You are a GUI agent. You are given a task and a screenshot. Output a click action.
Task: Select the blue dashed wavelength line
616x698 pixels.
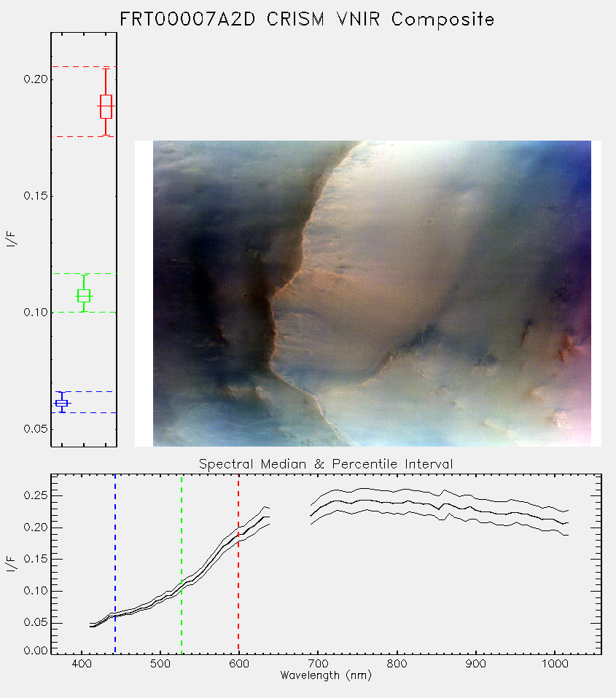[115, 563]
